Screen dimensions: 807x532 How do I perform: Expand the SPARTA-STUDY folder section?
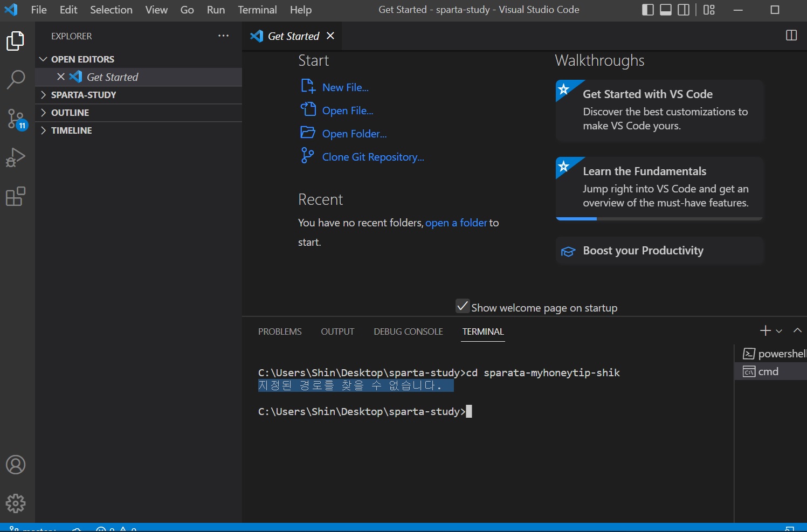[139, 95]
